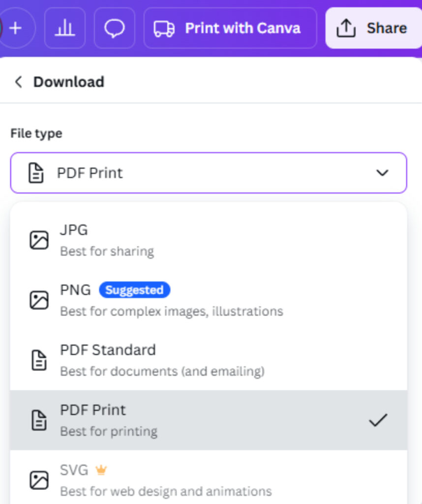Image resolution: width=422 pixels, height=504 pixels.
Task: Collapse the File type dropdown chevron
Action: [382, 173]
